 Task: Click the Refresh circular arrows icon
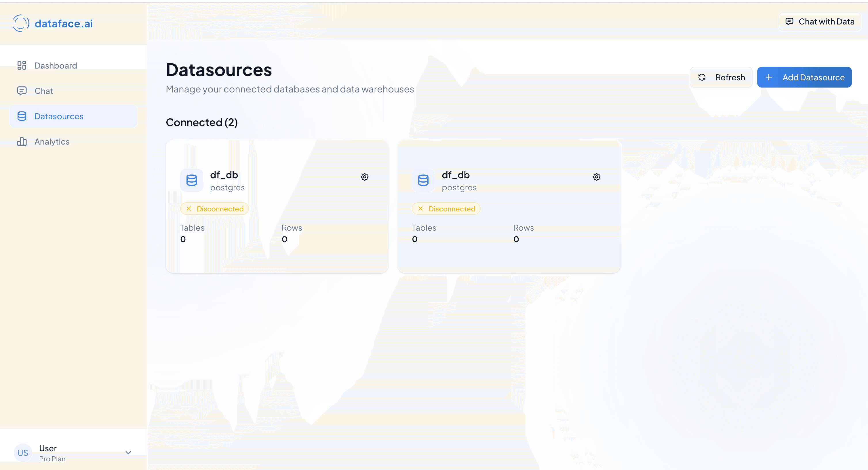coord(702,77)
